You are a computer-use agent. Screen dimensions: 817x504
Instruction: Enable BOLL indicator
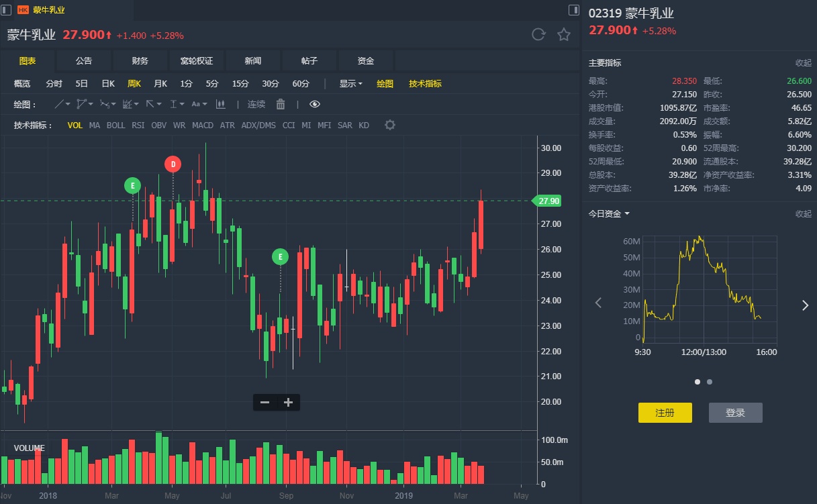116,125
